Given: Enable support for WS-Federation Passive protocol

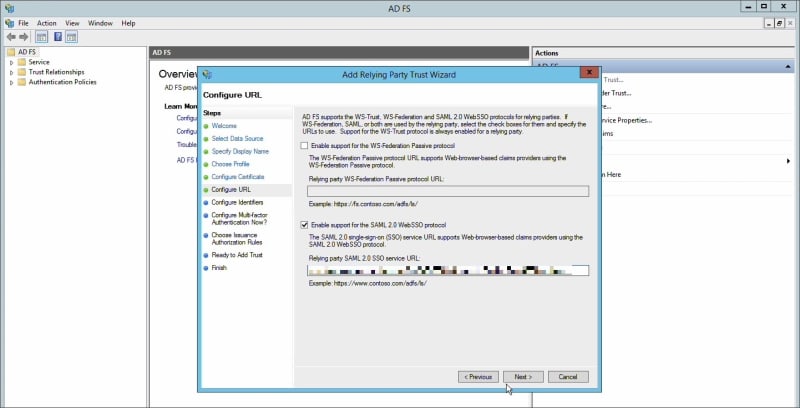Looking at the screenshot, I should 305,146.
